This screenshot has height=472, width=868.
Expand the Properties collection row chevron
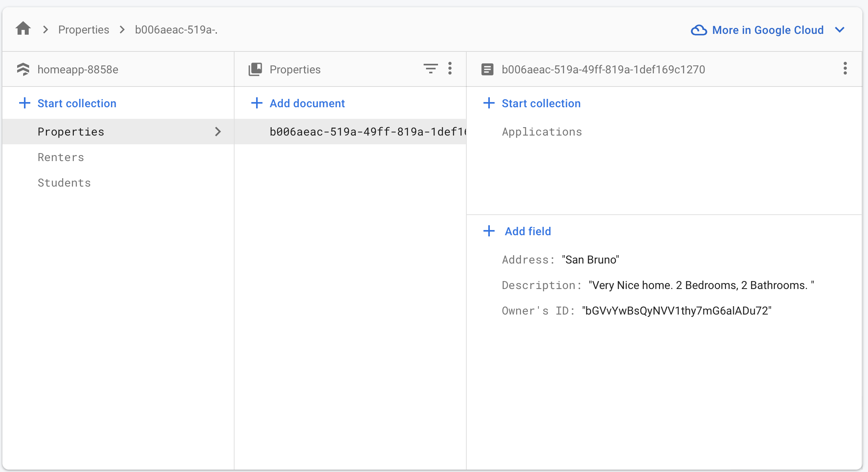click(x=218, y=132)
